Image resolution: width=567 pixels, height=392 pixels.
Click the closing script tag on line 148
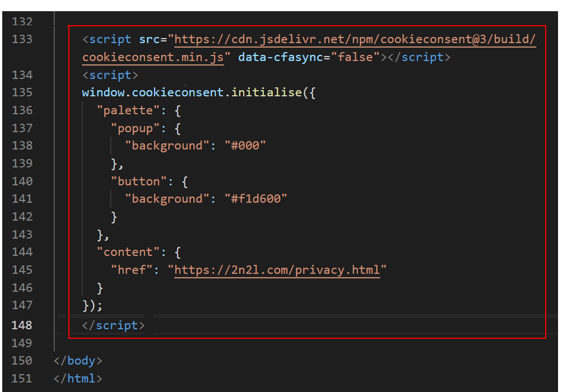(x=113, y=325)
